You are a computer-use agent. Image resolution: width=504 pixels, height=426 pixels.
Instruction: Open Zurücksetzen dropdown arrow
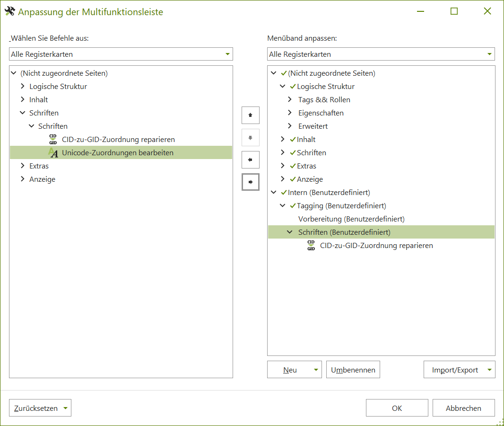[66, 408]
